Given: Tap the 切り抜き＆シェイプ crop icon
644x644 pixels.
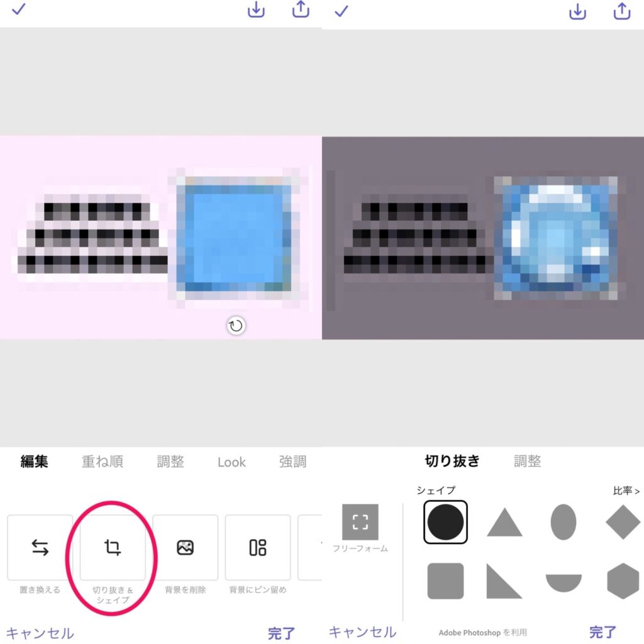Looking at the screenshot, I should [113, 548].
